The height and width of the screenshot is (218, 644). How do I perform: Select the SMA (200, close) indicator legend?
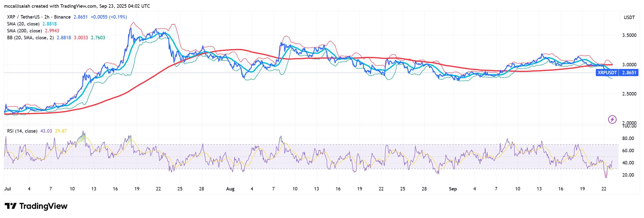tap(24, 31)
